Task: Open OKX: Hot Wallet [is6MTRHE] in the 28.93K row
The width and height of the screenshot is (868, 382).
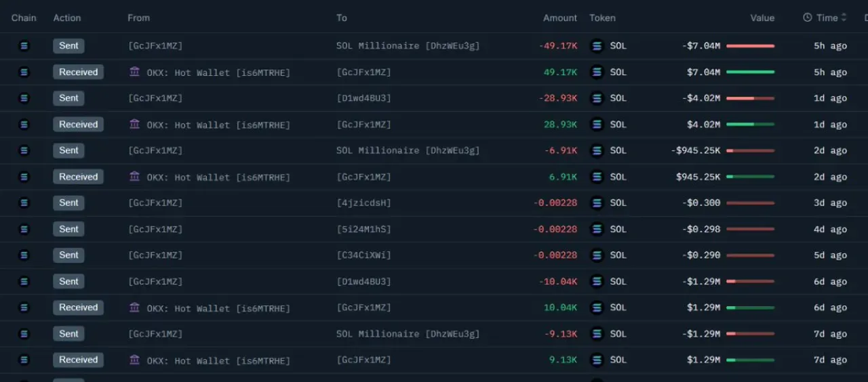Action: (x=218, y=125)
